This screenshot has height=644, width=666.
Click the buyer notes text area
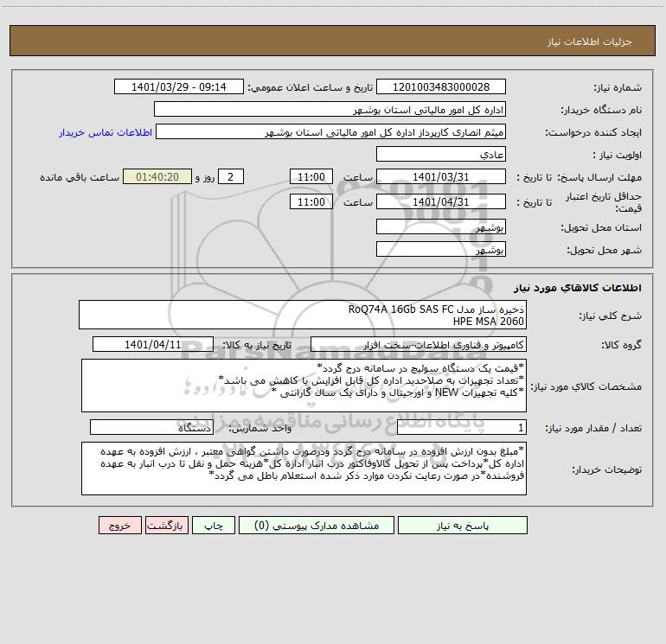click(x=304, y=469)
